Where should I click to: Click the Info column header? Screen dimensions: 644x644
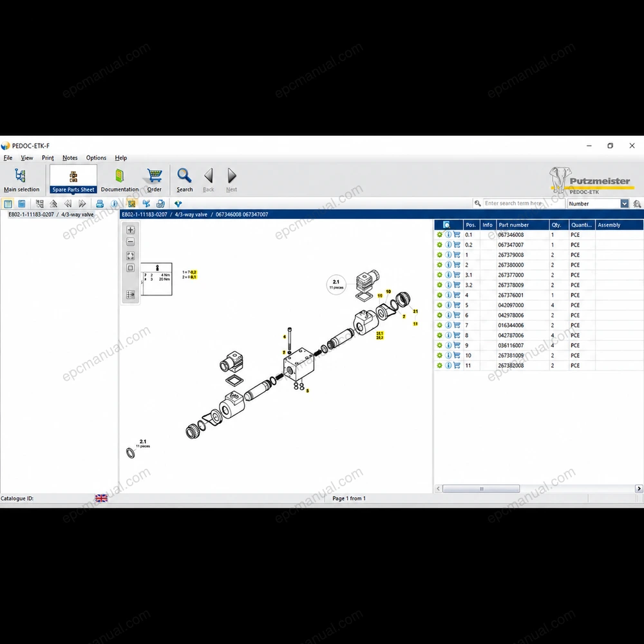pos(488,225)
